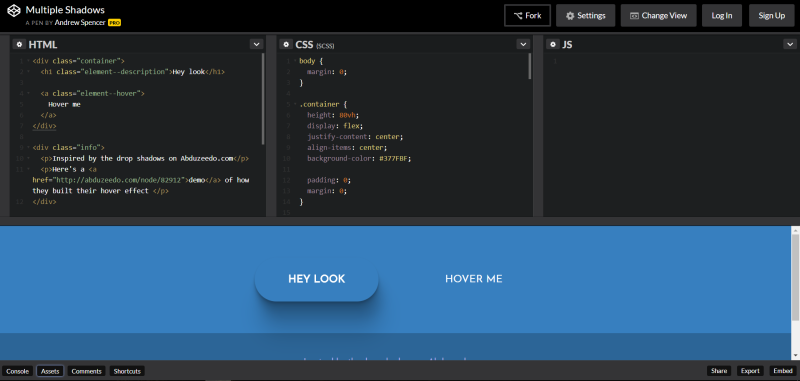Click the Hover me link in preview
Image resolution: width=800 pixels, height=381 pixels.
point(473,279)
